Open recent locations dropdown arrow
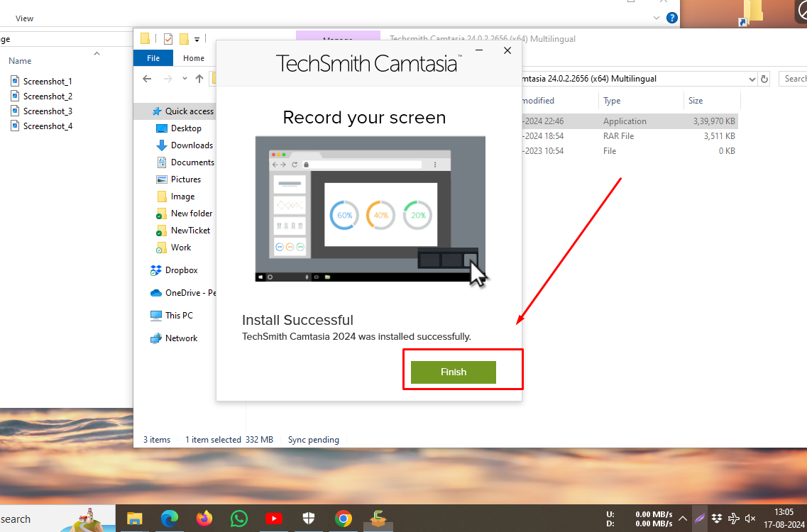Viewport: 807px width, 532px height. [185, 79]
